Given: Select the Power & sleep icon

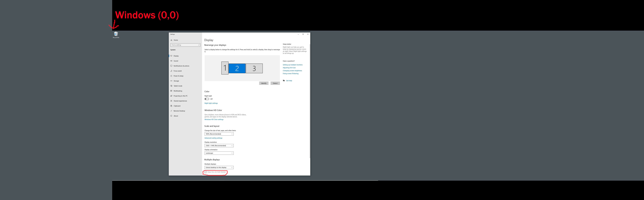Looking at the screenshot, I should tap(171, 76).
